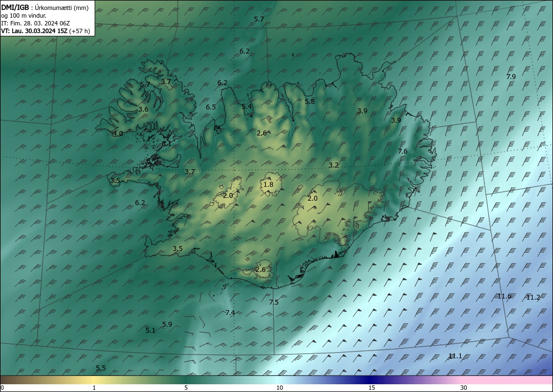
Task: Click the 7.9 precipitation value
Action: tap(511, 76)
